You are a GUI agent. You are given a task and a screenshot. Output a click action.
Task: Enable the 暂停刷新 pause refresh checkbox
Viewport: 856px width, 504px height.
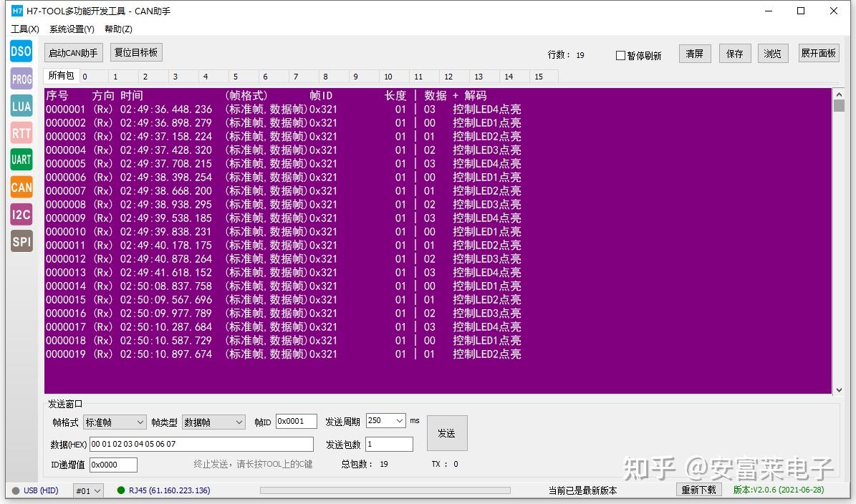tap(621, 55)
